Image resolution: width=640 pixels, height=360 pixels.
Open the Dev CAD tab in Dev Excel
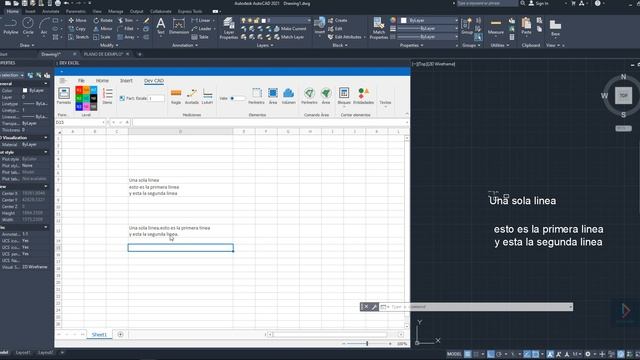(x=154, y=81)
